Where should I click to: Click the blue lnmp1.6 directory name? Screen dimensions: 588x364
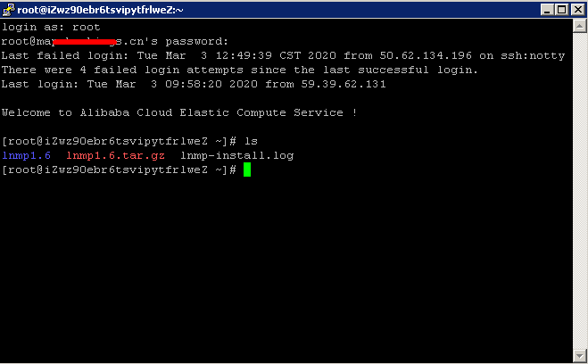26,155
